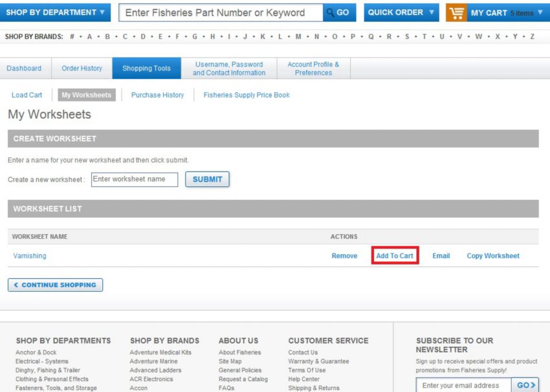Viewport: 550px width, 392px height.
Task: Go to the Load Cart sub-tab
Action: click(x=27, y=95)
